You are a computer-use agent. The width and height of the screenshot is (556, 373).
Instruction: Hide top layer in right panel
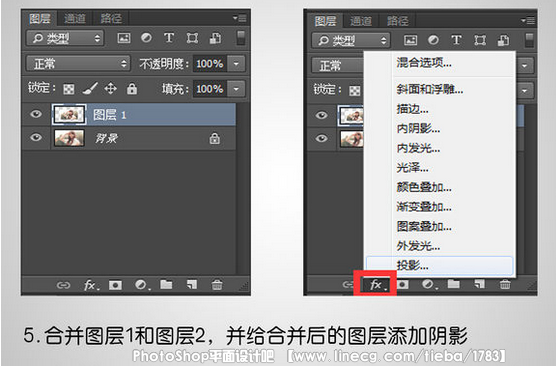321,115
